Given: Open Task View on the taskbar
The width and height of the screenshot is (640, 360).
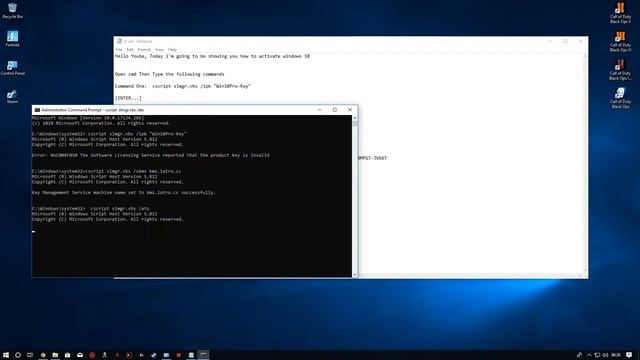Looking at the screenshot, I should pos(30,355).
